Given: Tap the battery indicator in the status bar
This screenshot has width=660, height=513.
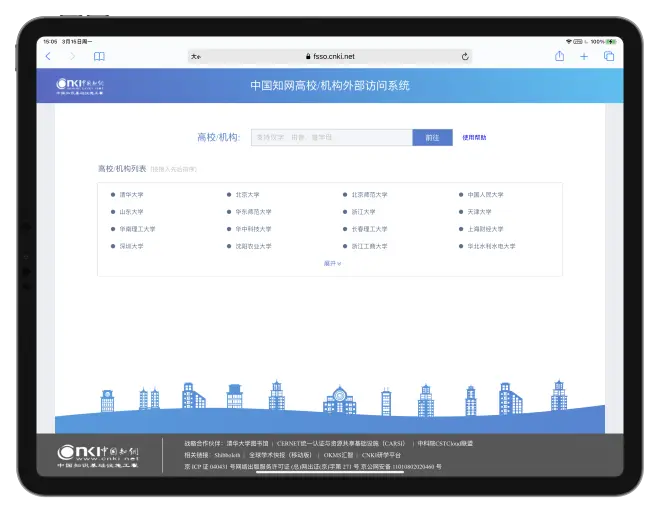Looking at the screenshot, I should (x=611, y=42).
